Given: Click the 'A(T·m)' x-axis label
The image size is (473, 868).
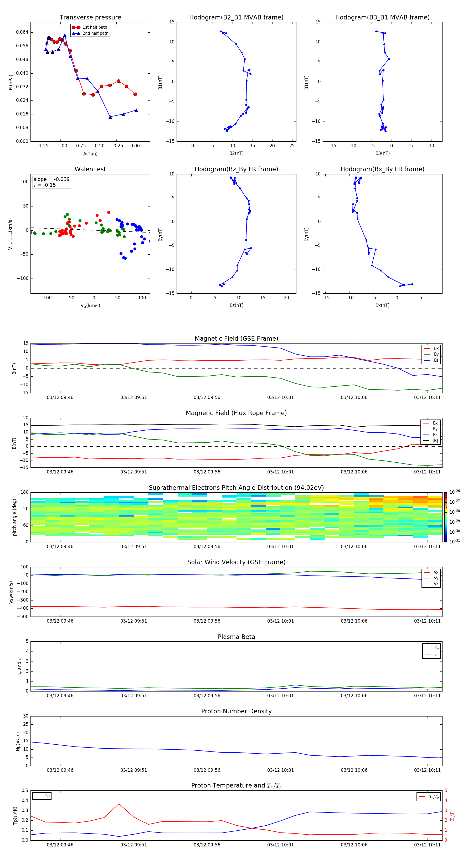Looking at the screenshot, I should click(x=90, y=154).
